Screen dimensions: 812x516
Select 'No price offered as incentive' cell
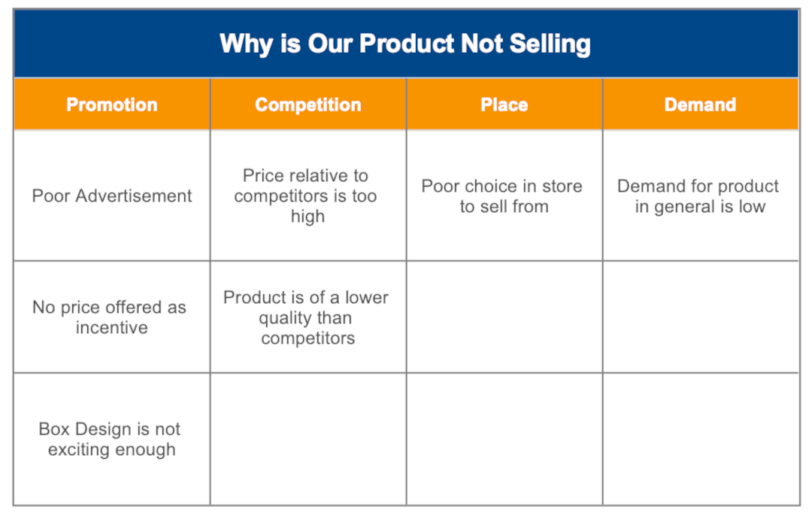pos(112,317)
